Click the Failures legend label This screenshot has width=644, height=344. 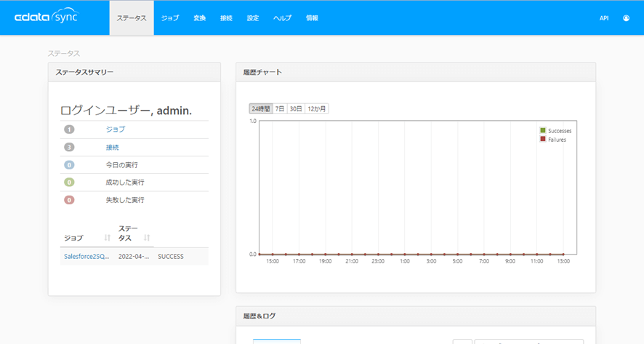(x=557, y=140)
